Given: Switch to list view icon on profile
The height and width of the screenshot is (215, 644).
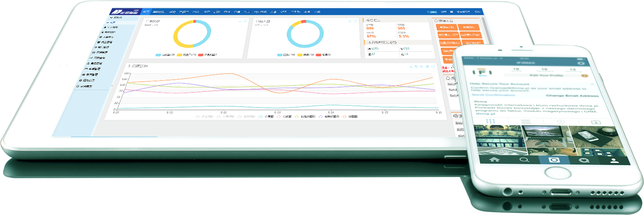Looking at the screenshot, I should tap(526, 121).
